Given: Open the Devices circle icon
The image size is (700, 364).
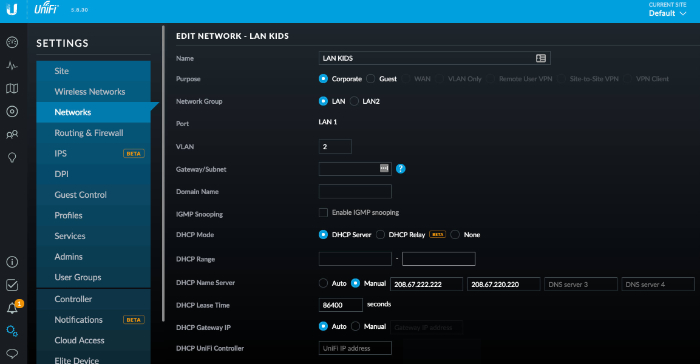Looking at the screenshot, I should pos(12,111).
